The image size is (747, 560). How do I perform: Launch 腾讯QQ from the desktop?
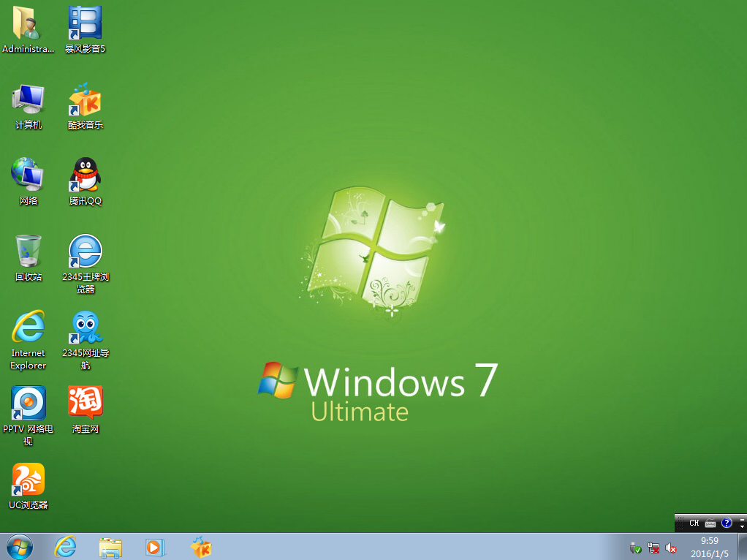coord(85,175)
